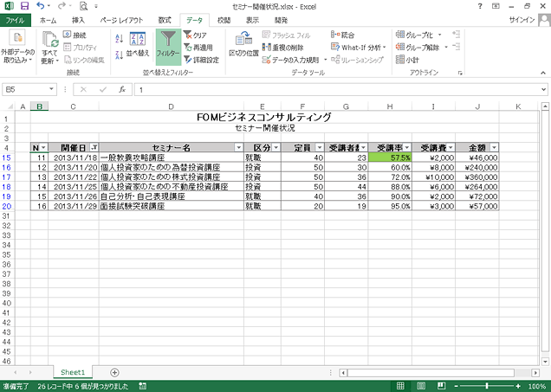This screenshot has width=551, height=392.
Task: Sort ascending A to Z
Action: tap(120, 39)
